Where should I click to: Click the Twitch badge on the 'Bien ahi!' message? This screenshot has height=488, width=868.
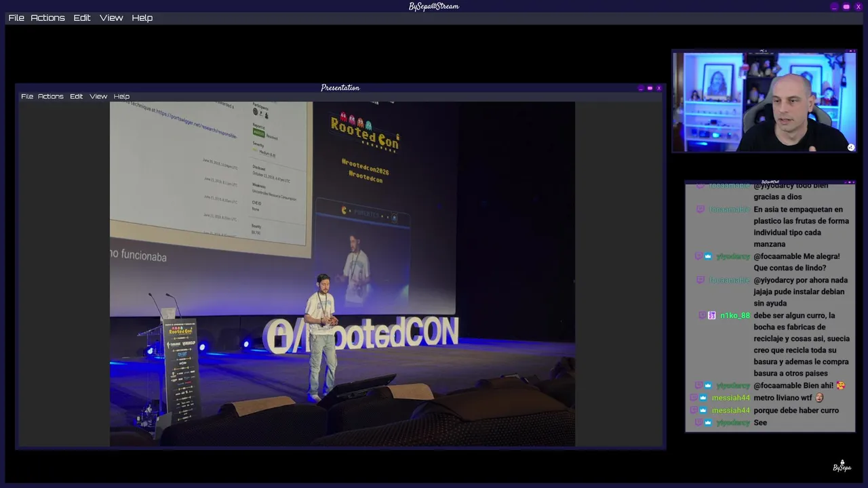(698, 386)
